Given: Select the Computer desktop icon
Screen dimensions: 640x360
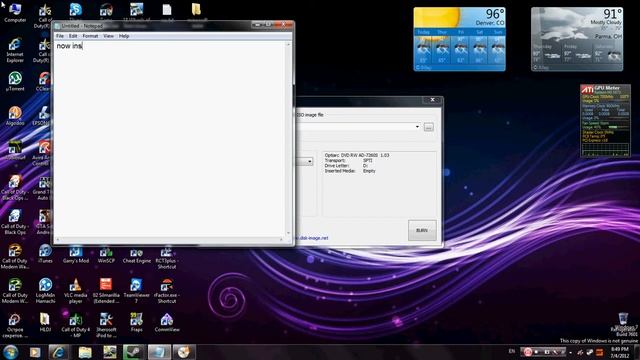Looking at the screenshot, I should click(15, 13).
